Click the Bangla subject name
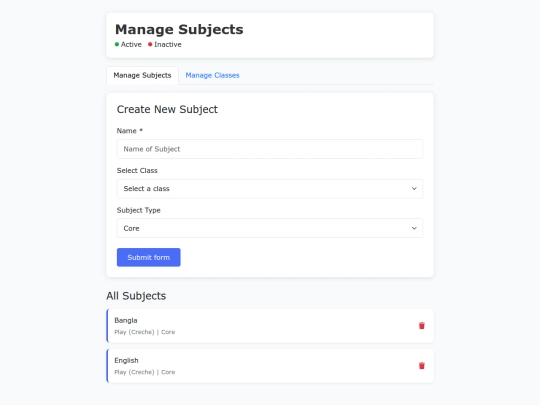 click(x=126, y=320)
